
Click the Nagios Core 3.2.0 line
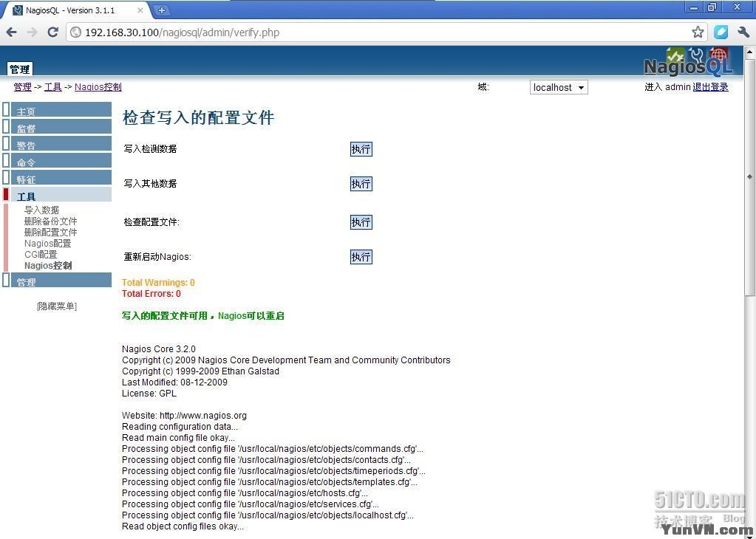tap(159, 349)
